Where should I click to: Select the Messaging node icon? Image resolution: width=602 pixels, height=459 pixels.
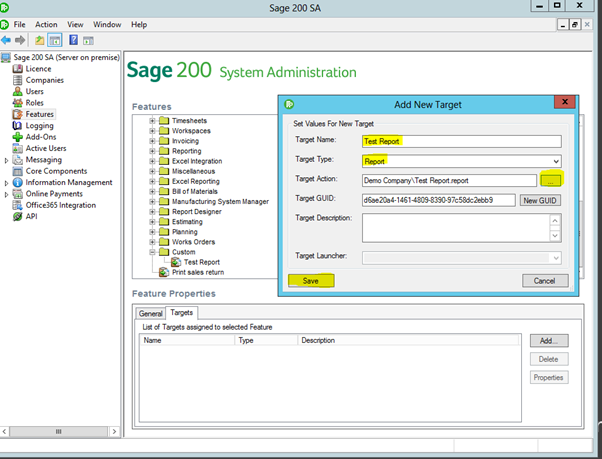(17, 160)
